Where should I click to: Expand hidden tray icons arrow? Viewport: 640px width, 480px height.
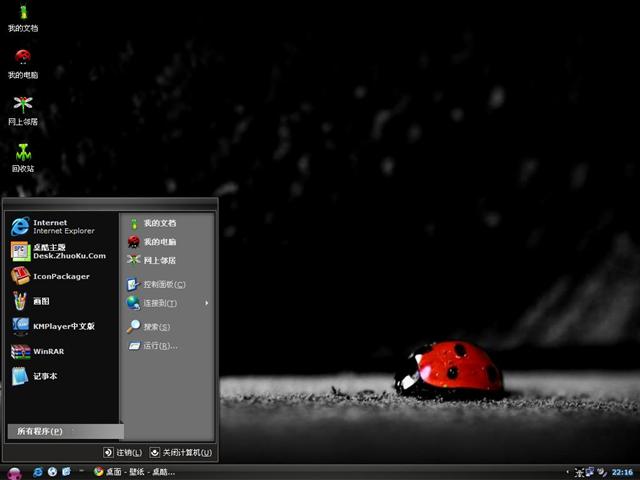[x=568, y=473]
